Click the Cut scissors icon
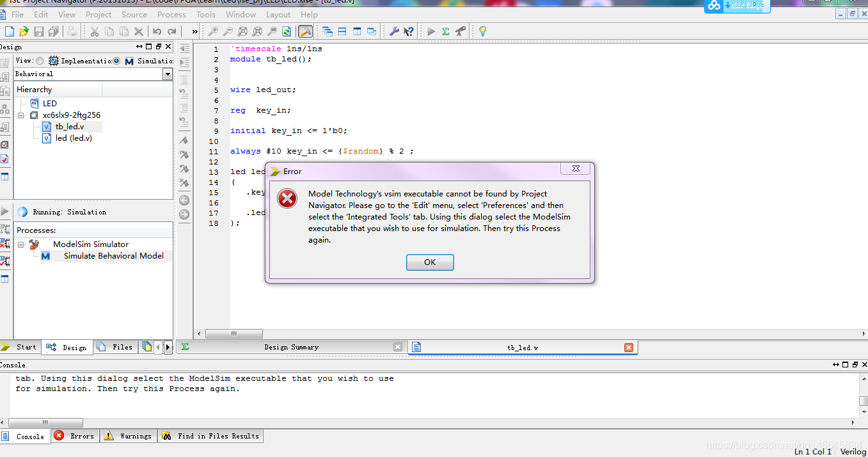868x457 pixels. pos(95,31)
